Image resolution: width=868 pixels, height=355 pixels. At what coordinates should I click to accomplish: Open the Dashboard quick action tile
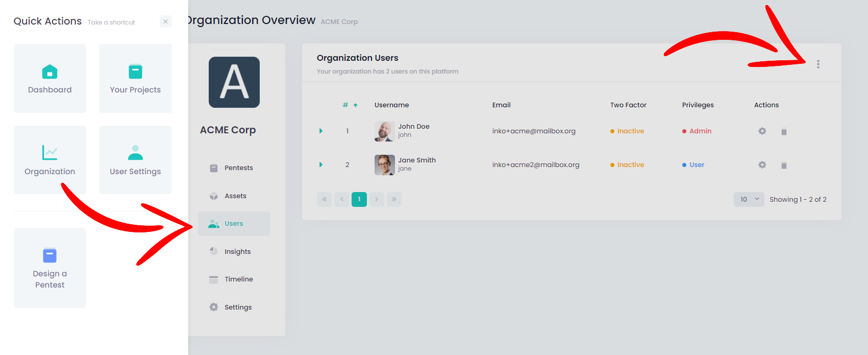pyautogui.click(x=50, y=79)
